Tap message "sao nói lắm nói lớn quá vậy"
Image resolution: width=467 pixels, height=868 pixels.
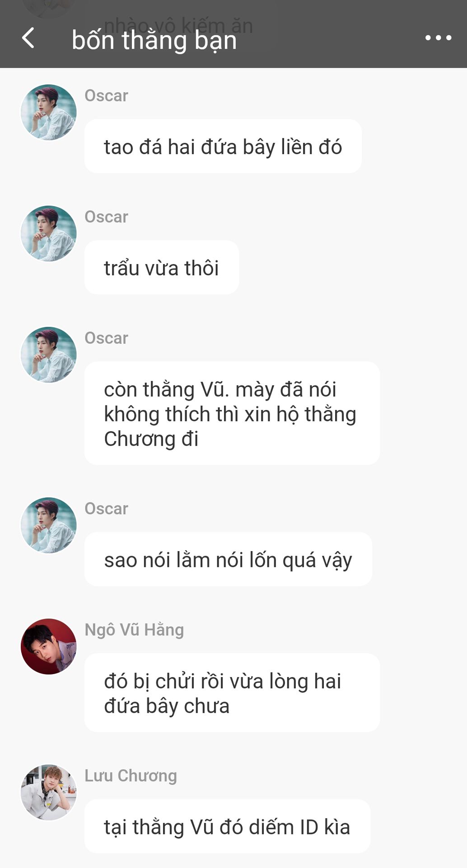click(x=228, y=559)
